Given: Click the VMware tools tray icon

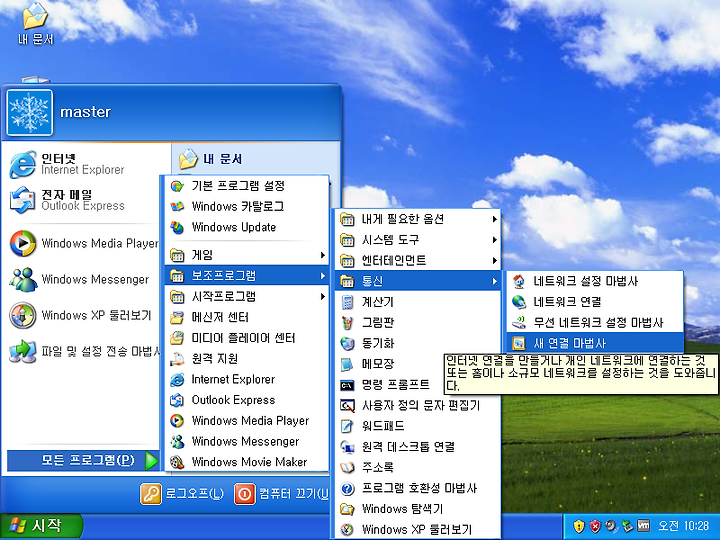Looking at the screenshot, I should (x=644, y=526).
